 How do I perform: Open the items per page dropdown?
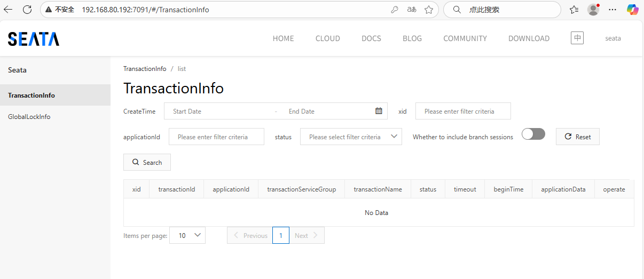[187, 235]
